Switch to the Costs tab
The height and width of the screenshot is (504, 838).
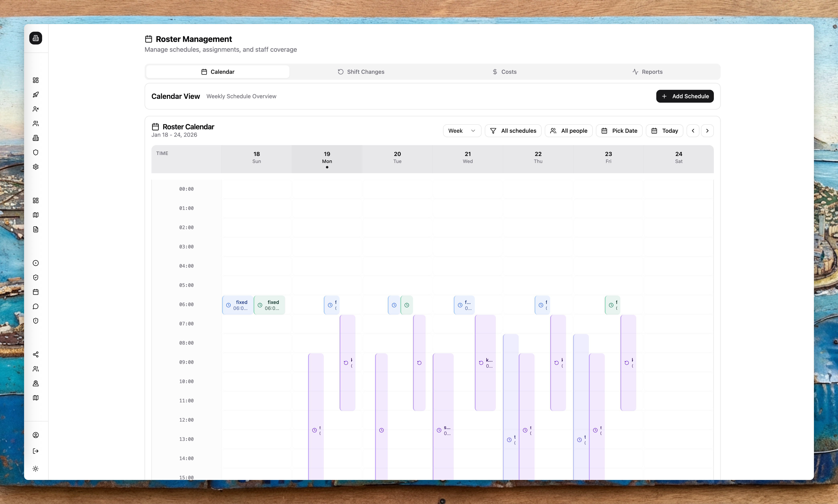tap(504, 72)
